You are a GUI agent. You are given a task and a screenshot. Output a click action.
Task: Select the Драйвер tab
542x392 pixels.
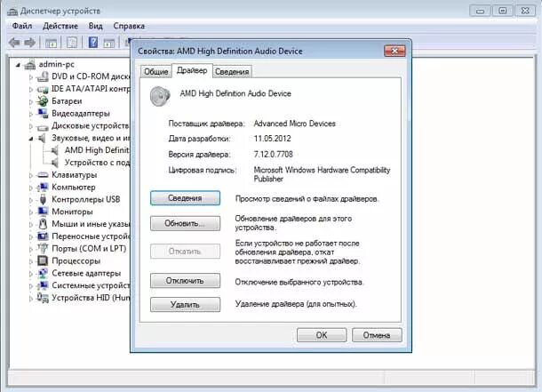(x=192, y=70)
